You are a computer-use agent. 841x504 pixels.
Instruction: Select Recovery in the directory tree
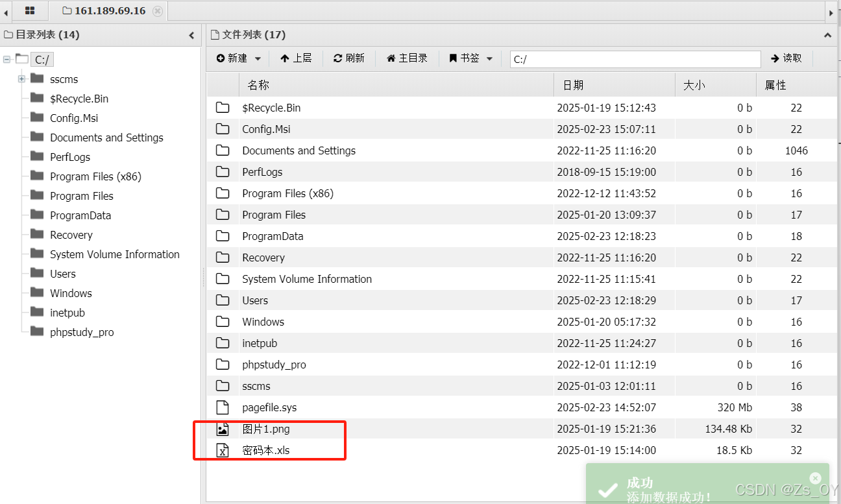click(71, 235)
